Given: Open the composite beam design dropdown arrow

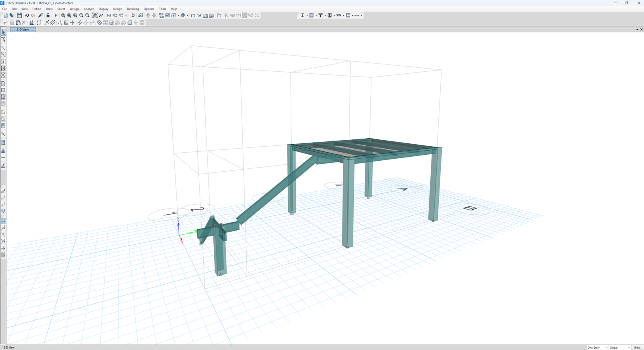Looking at the screenshot, I should pos(325,15).
